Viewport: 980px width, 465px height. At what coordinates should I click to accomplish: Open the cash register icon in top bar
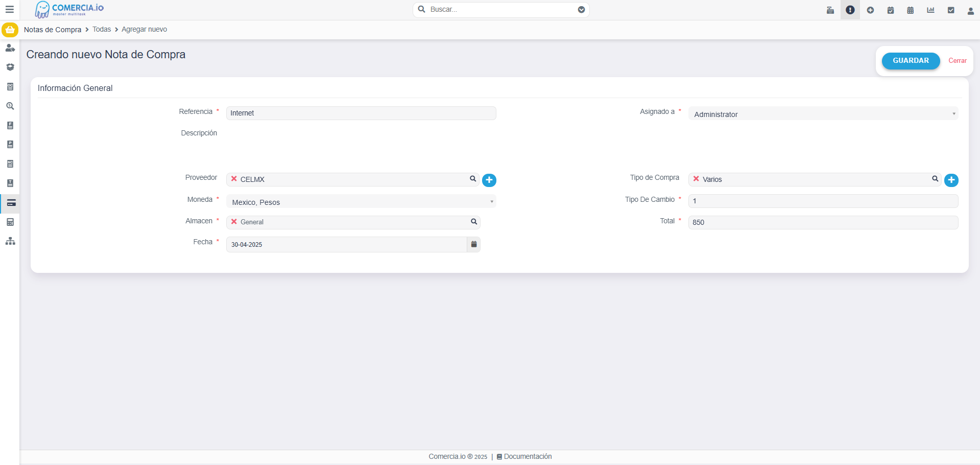point(830,10)
